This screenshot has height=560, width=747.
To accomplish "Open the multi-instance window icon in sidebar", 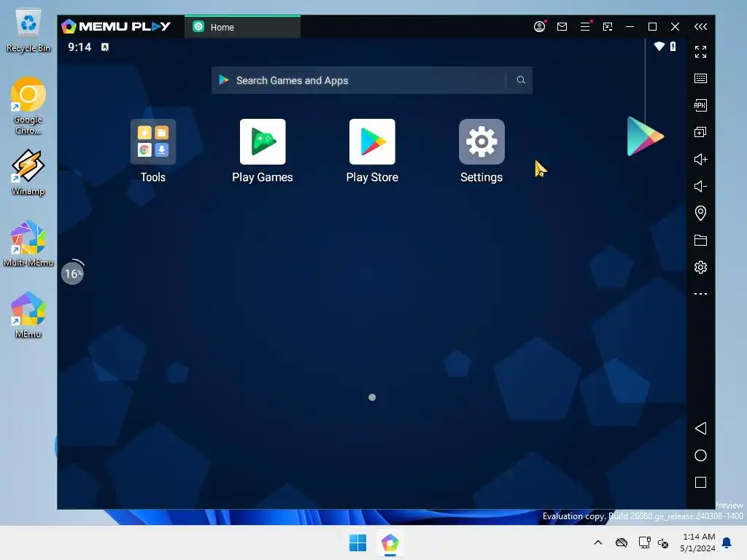I will coord(700,132).
